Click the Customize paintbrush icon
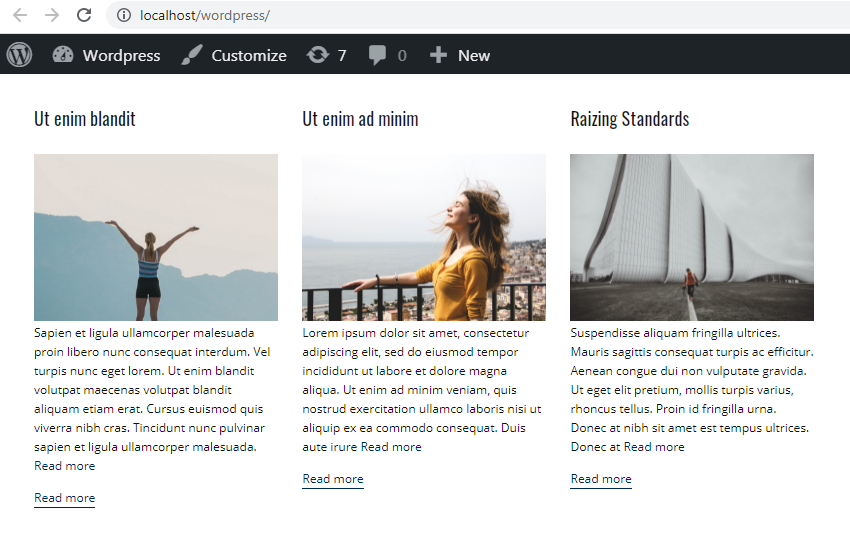850x535 pixels. tap(191, 55)
